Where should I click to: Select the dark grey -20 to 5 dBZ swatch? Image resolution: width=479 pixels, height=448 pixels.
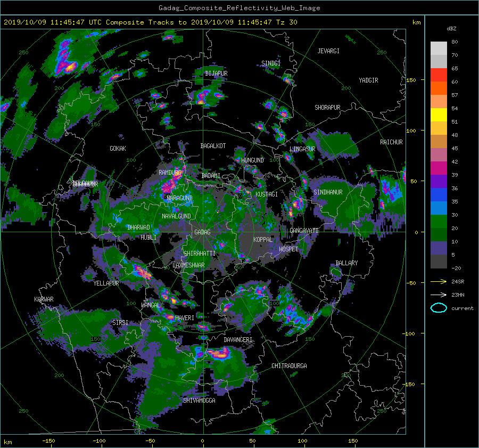(x=439, y=262)
